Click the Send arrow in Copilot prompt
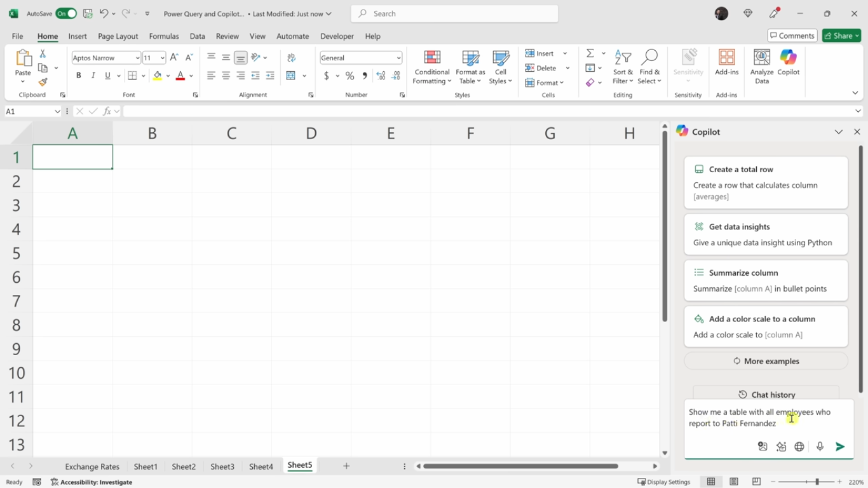868x488 pixels. [840, 447]
